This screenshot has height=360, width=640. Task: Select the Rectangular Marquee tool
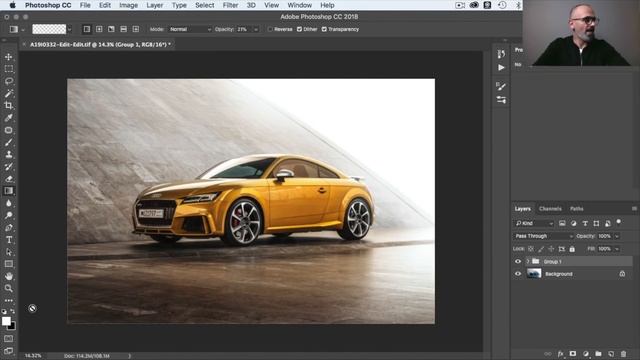pos(9,69)
